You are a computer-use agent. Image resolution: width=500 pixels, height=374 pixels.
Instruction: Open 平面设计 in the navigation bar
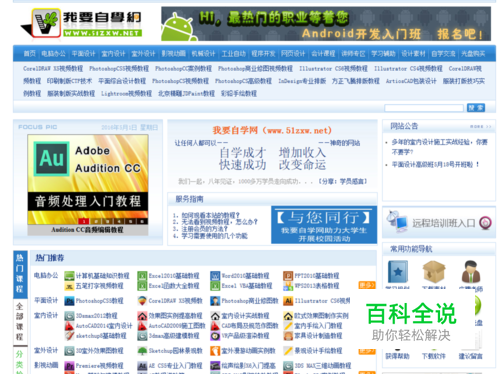point(83,53)
